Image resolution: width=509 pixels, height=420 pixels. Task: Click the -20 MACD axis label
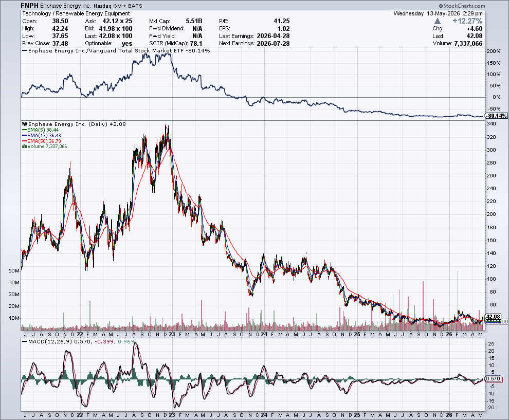pos(490,408)
